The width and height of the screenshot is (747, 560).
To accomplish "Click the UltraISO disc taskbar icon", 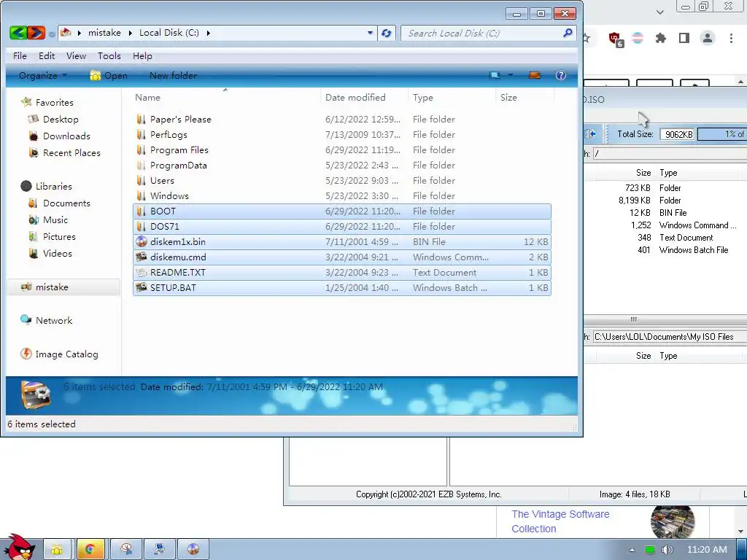I will 193,549.
